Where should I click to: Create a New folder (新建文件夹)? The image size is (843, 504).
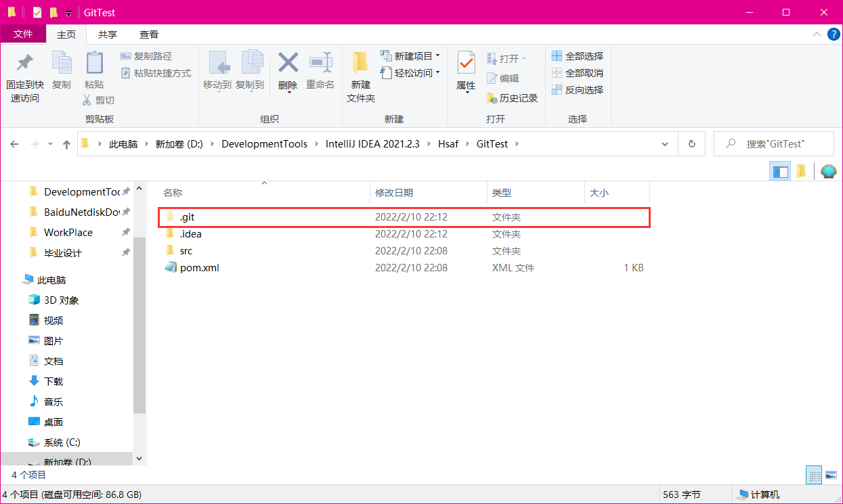[361, 76]
